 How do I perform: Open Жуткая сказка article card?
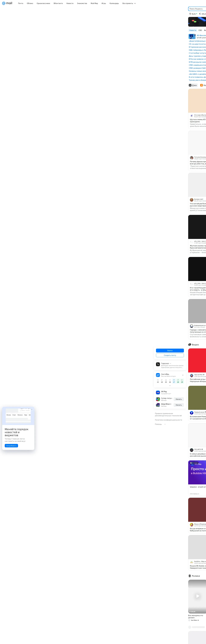click(x=197, y=235)
